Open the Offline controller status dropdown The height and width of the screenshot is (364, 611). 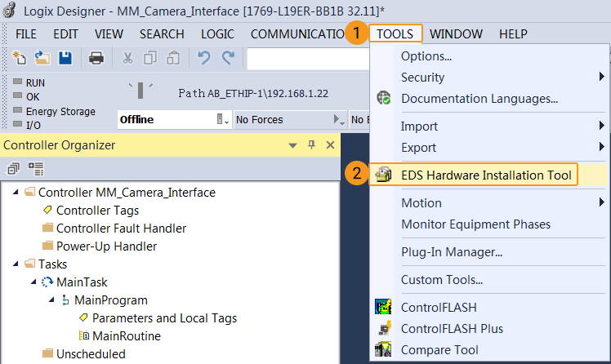pyautogui.click(x=223, y=120)
